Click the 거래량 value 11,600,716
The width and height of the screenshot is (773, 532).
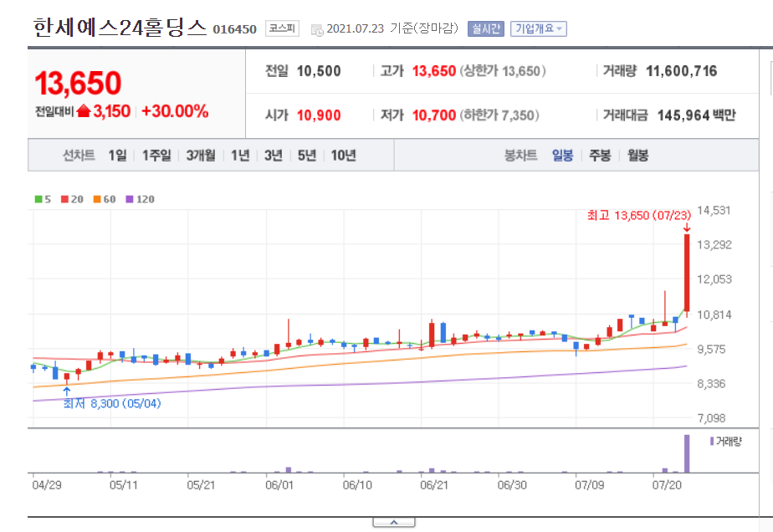point(681,71)
